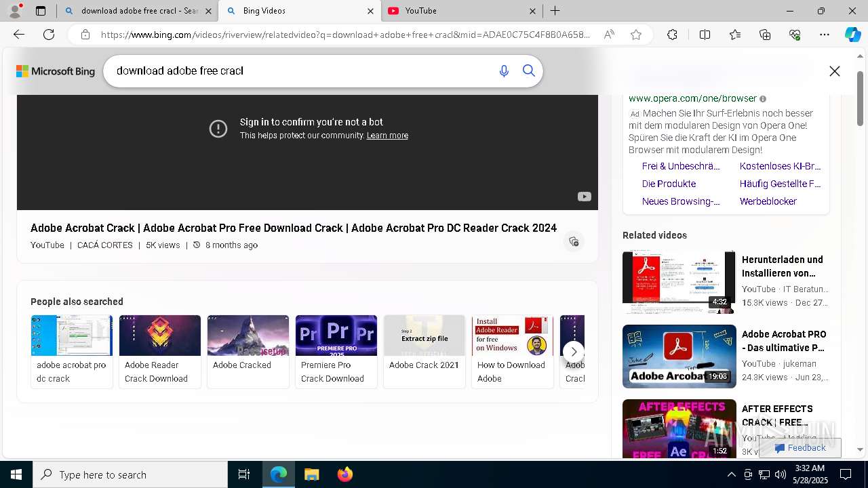Show hidden system tray icons
Image resolution: width=868 pixels, height=488 pixels.
pos(731,474)
